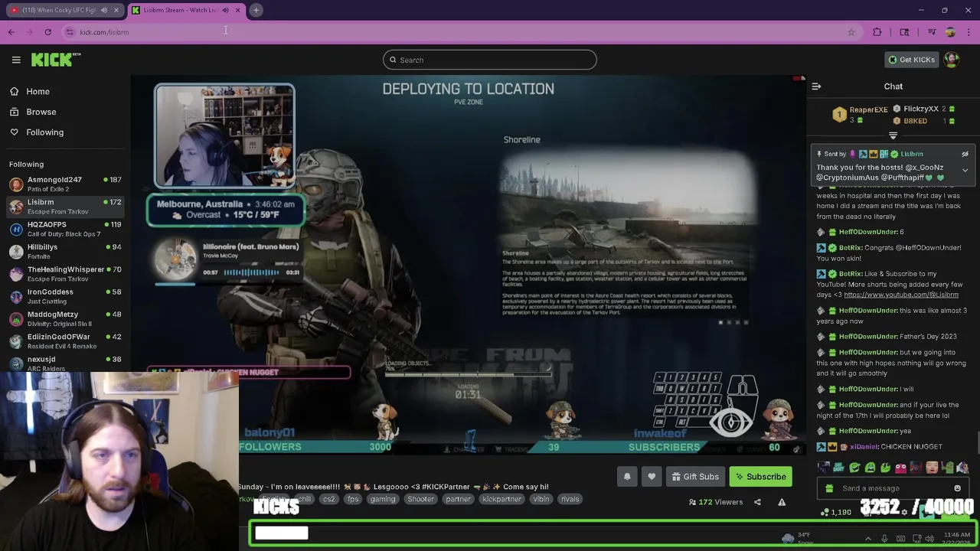
Task: Select the kickpartner tag
Action: tap(501, 499)
